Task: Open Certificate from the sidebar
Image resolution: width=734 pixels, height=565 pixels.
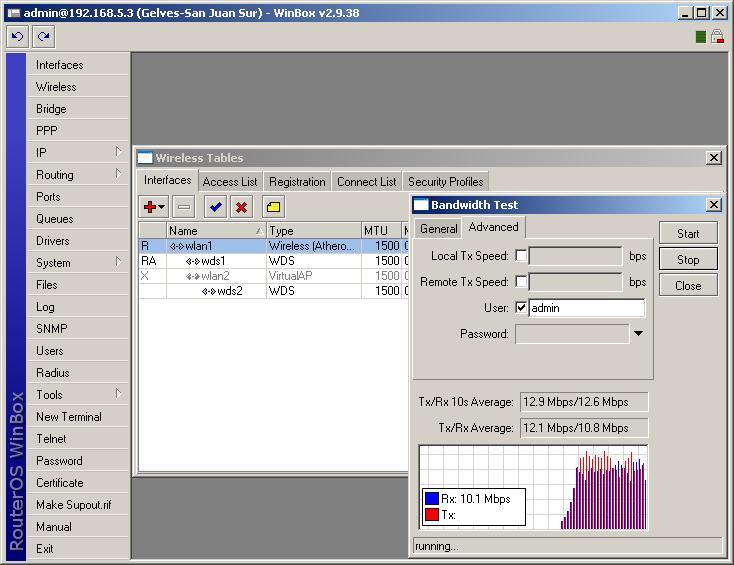Action: 78,483
